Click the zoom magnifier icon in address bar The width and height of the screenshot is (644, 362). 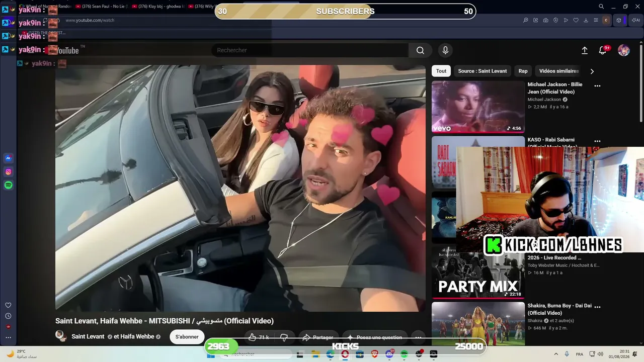(526, 20)
